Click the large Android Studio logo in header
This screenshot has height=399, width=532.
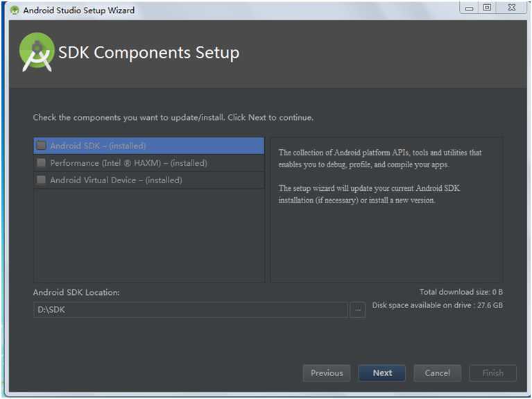coord(37,52)
